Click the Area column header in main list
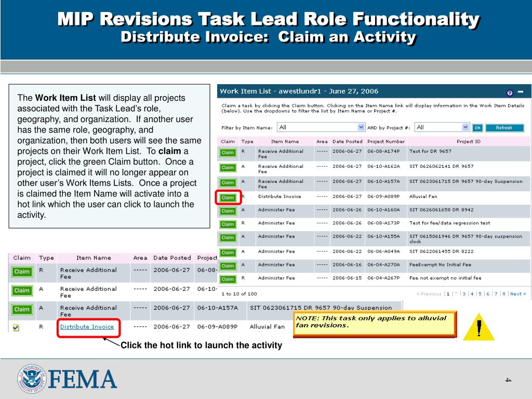Screen dimensions: 532x399 pyautogui.click(x=322, y=141)
